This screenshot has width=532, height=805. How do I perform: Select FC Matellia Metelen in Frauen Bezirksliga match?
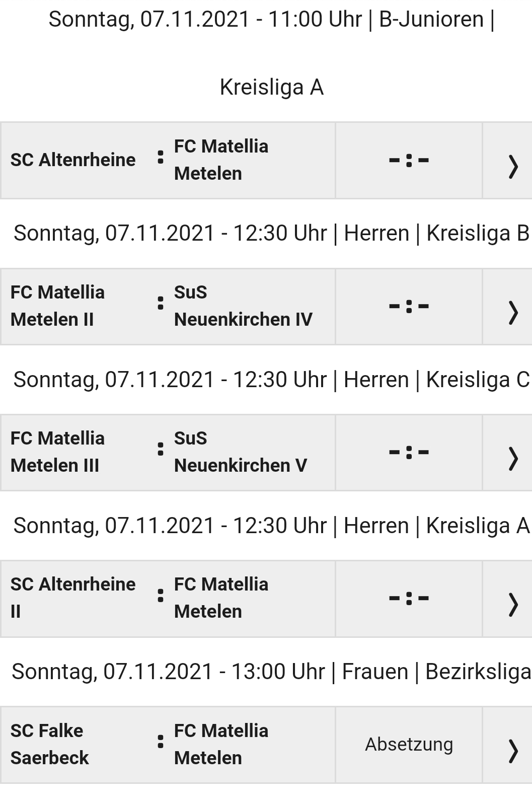(221, 744)
